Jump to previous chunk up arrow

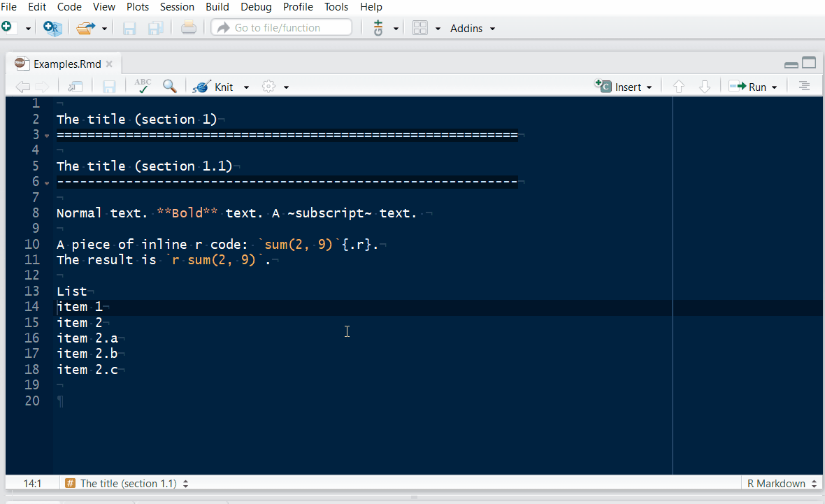(x=679, y=86)
